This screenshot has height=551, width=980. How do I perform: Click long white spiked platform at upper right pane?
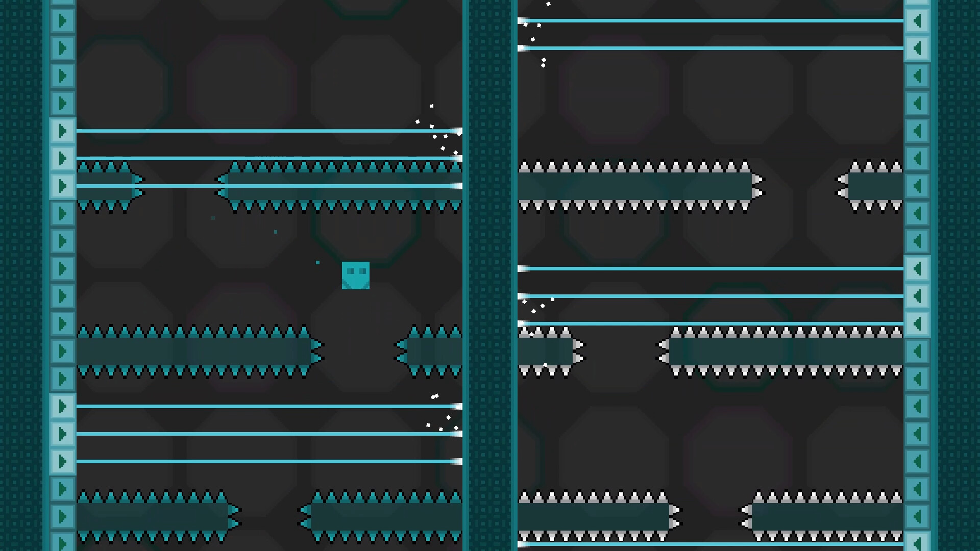(x=635, y=186)
